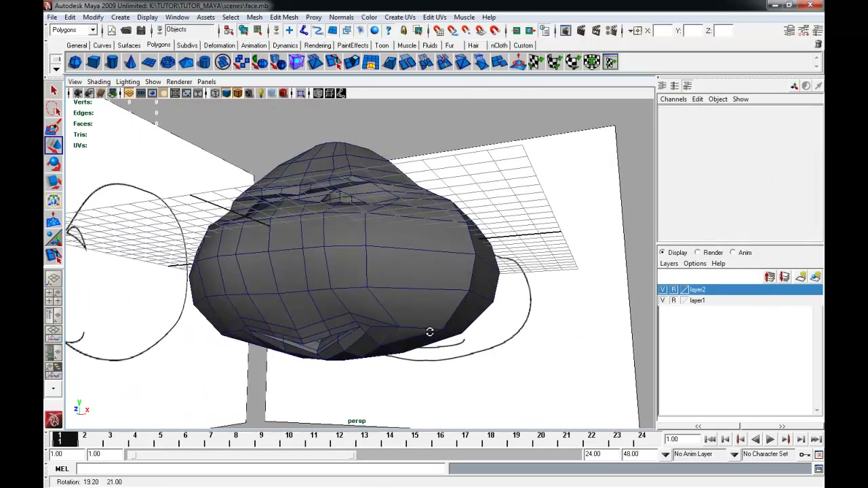Create a polygon sphere from shelf
Viewport: 868px width, 488px height.
(75, 62)
